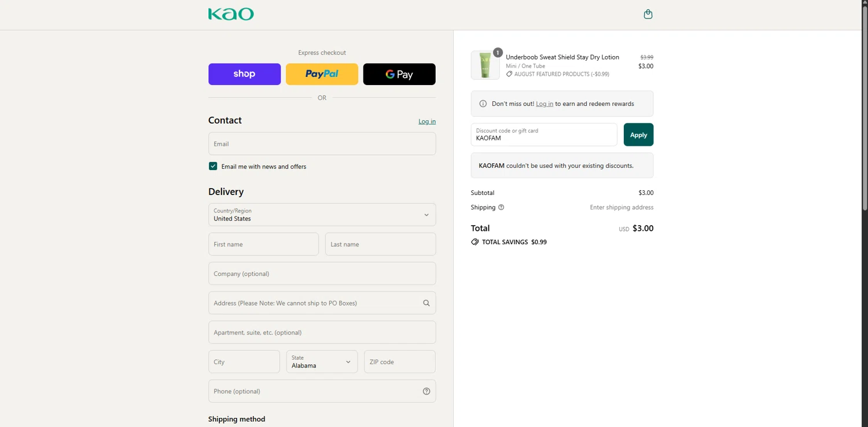Click the Total Savings tag icon
Image resolution: width=868 pixels, height=427 pixels.
click(475, 242)
